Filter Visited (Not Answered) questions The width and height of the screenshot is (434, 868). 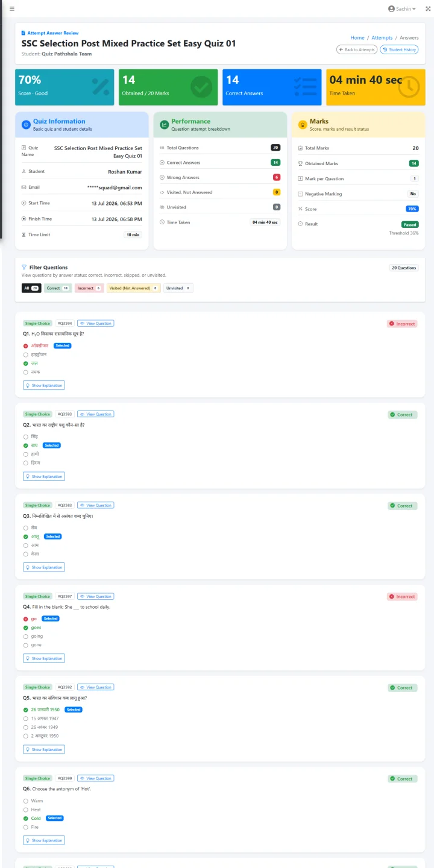(134, 288)
